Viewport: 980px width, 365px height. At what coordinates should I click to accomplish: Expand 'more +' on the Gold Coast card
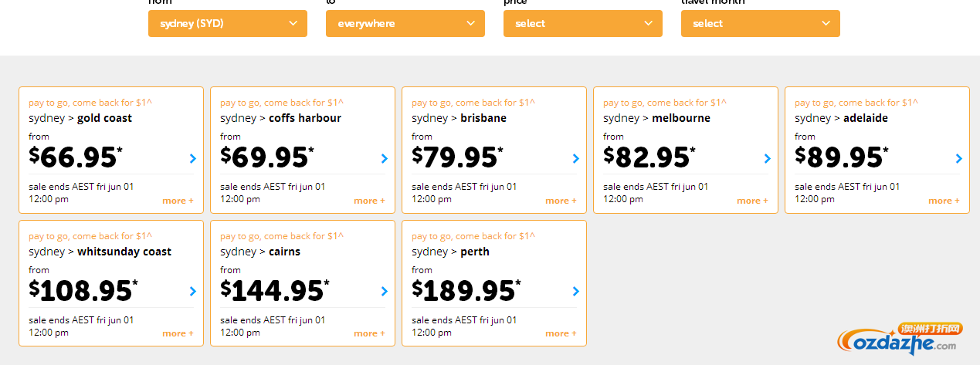pos(178,201)
